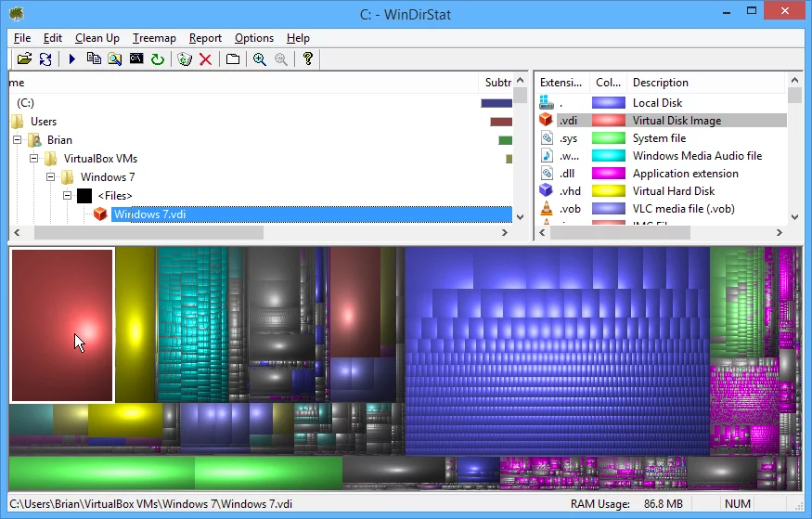Collapse the Windows 7 folder node
This screenshot has height=519, width=812.
coord(50,176)
